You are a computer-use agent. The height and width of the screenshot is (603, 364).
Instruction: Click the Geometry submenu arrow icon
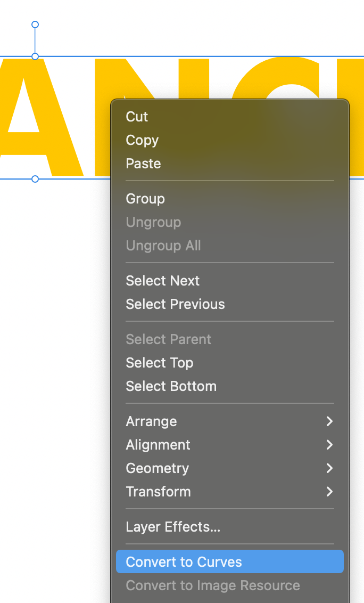pos(329,468)
